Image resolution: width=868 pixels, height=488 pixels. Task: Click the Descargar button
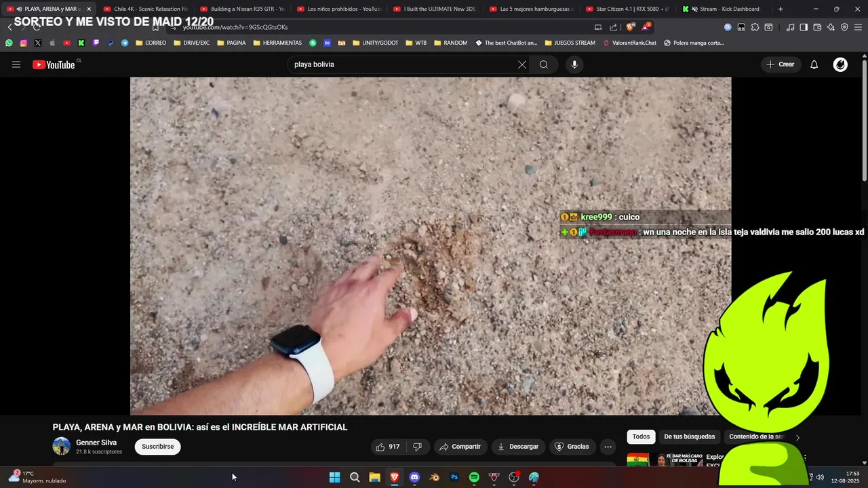pyautogui.click(x=518, y=447)
